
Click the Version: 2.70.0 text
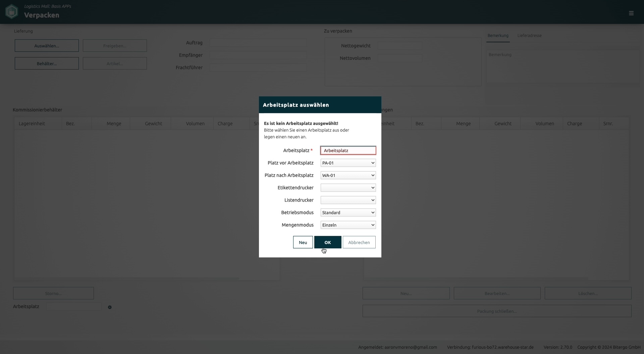[558, 347]
